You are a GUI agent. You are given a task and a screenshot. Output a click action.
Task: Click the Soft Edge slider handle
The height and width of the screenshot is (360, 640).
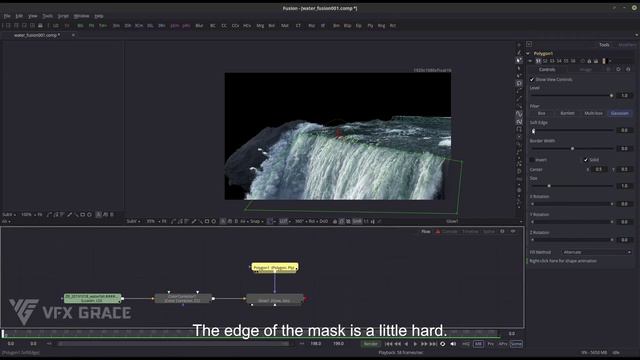tap(533, 131)
